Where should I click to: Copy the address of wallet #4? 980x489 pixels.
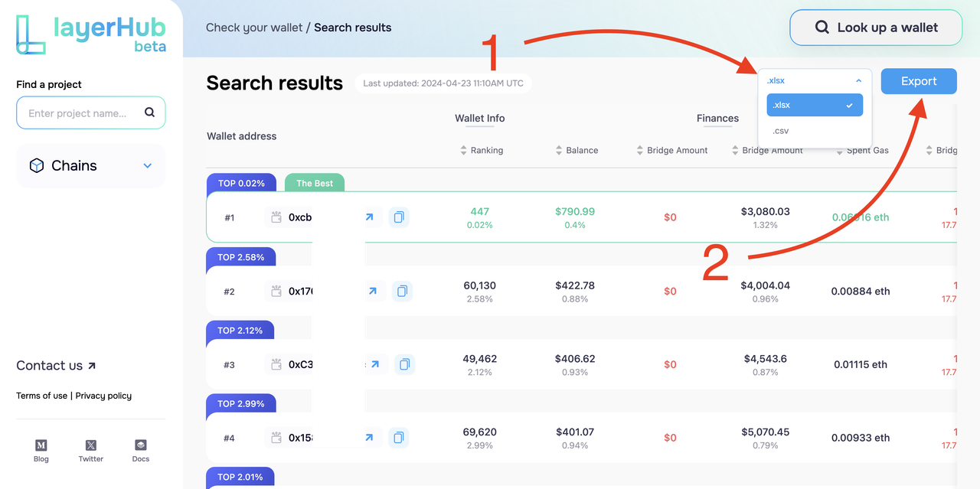pyautogui.click(x=399, y=438)
